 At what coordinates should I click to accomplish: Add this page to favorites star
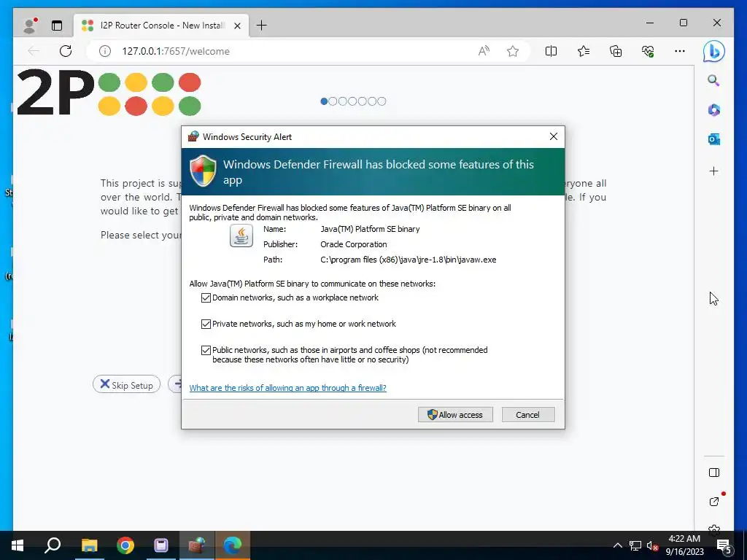(513, 51)
